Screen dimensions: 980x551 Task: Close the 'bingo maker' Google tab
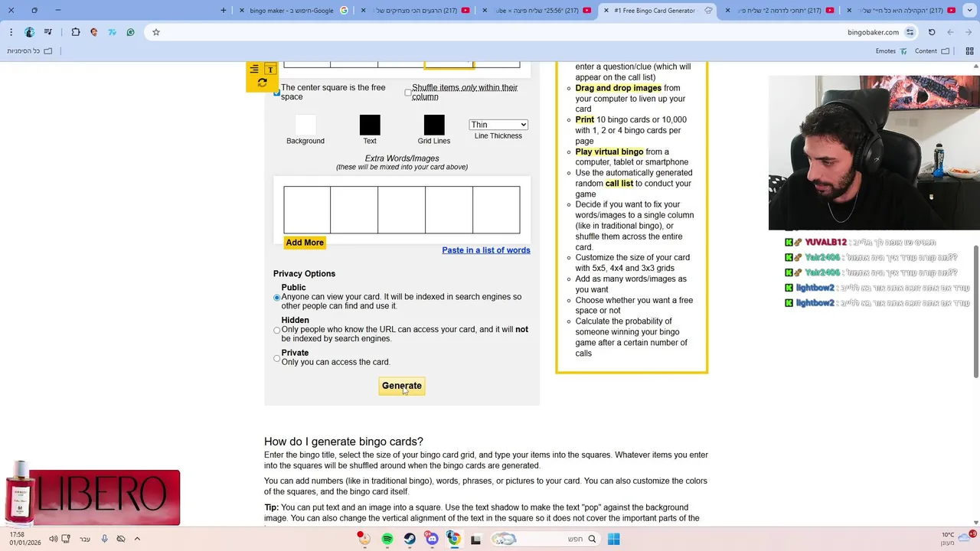click(242, 11)
